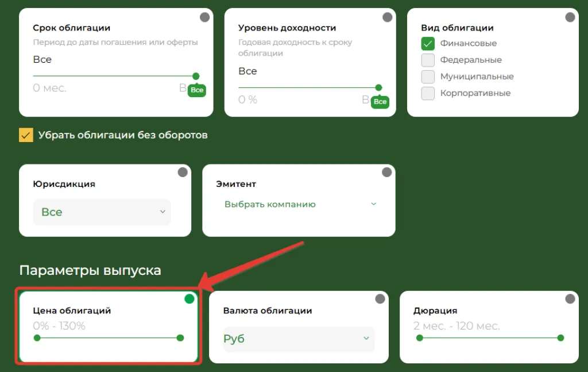
Task: Click the Финансовые label
Action: (x=469, y=44)
